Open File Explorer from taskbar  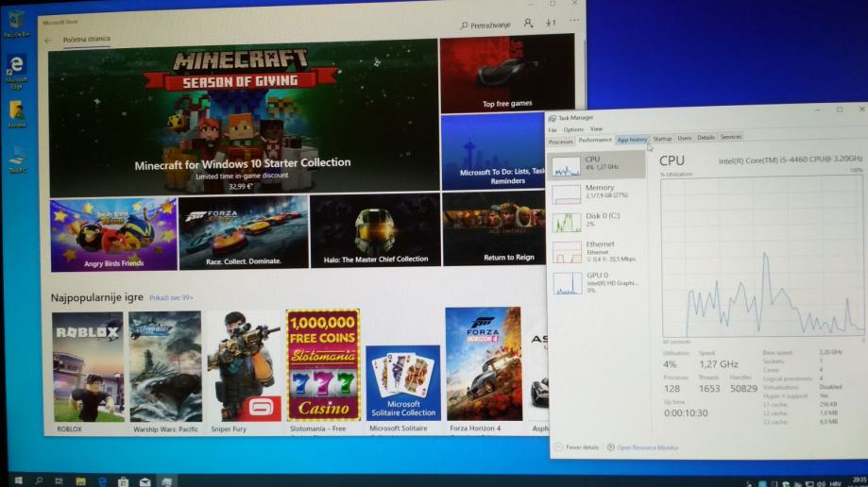click(81, 481)
